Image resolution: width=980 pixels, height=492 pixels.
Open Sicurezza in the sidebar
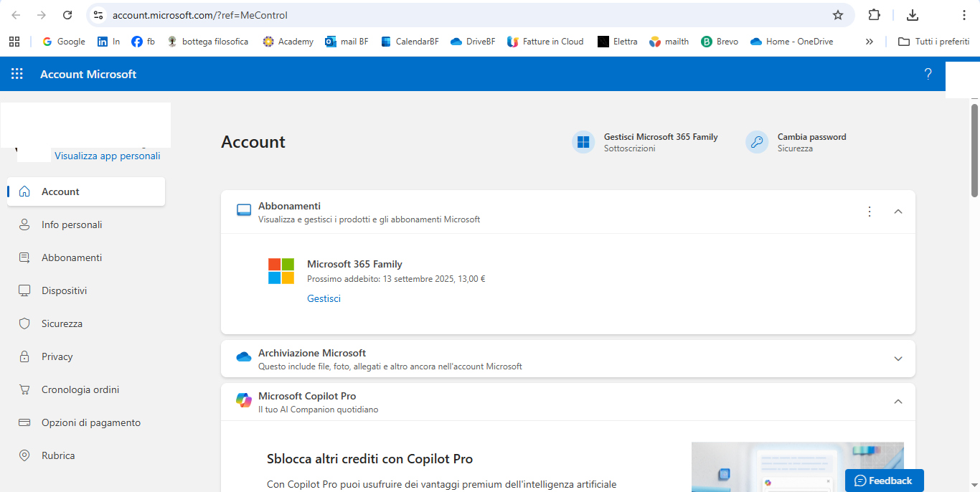pyautogui.click(x=86, y=323)
